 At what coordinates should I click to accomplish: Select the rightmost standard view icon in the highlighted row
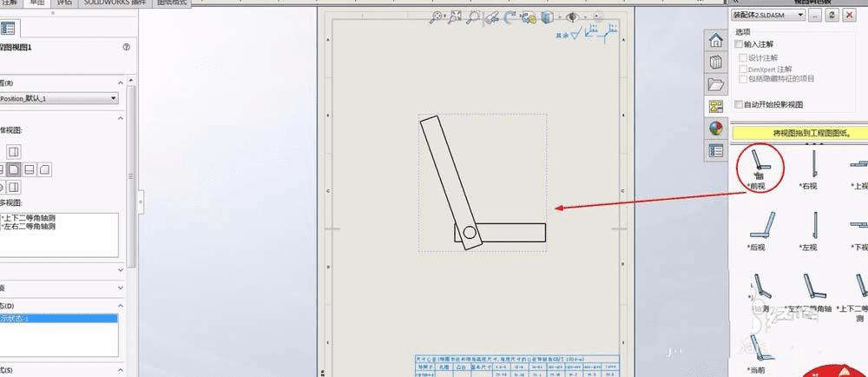click(45, 169)
